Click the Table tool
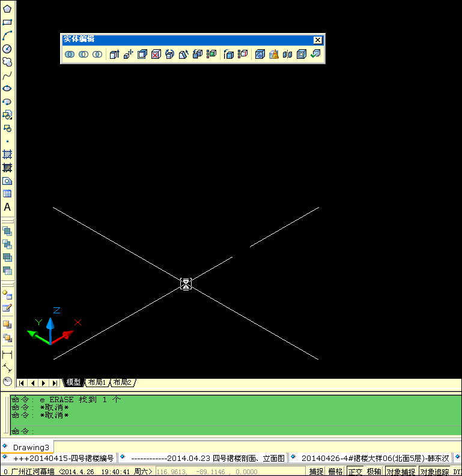Viewport: 462px width, 476px height. pyautogui.click(x=7, y=194)
